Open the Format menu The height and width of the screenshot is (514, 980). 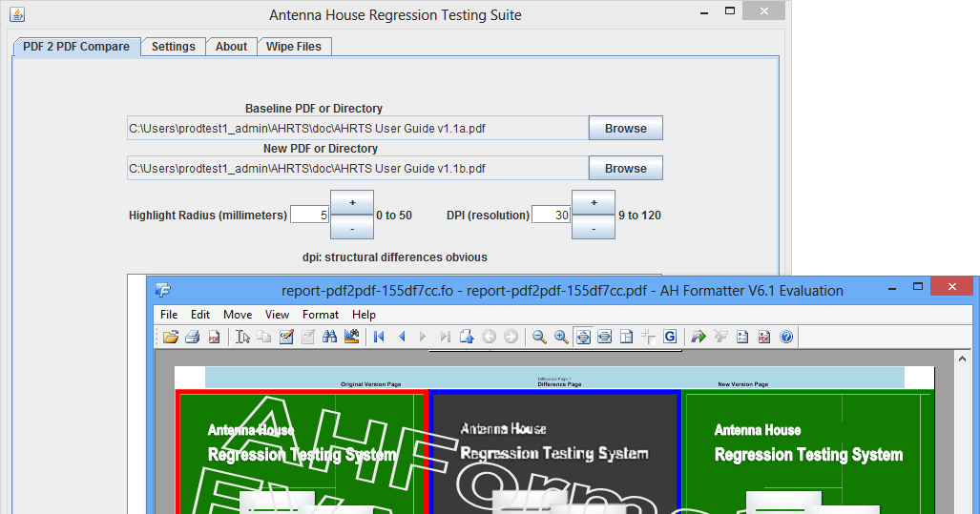pyautogui.click(x=320, y=315)
